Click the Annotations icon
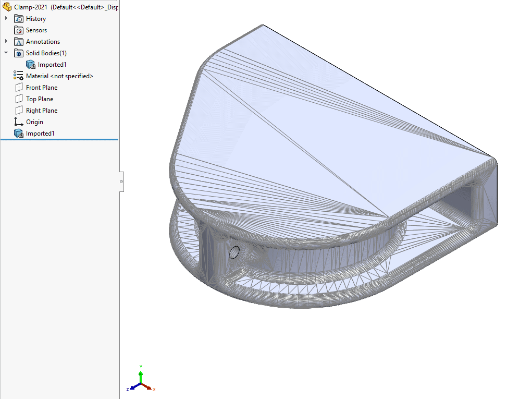Viewport: 532px width, 399px height. point(19,41)
